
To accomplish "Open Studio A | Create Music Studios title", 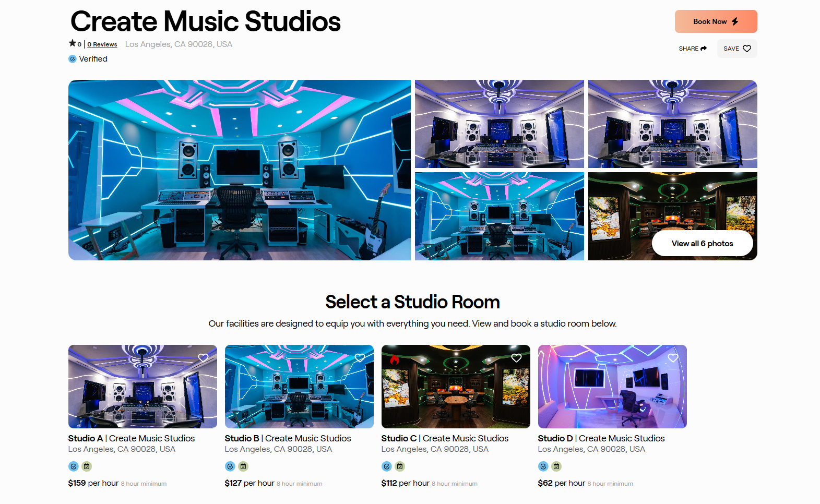I will click(x=132, y=438).
